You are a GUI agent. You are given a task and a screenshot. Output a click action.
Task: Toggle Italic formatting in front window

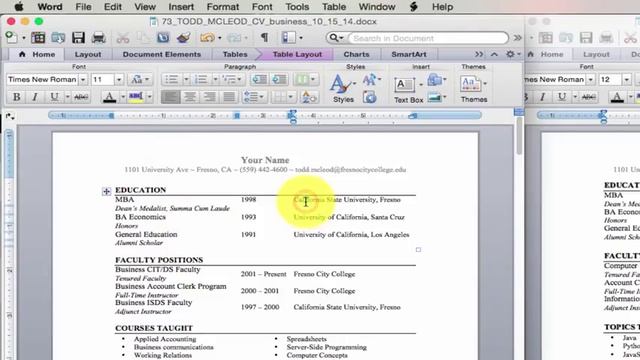coord(35,97)
